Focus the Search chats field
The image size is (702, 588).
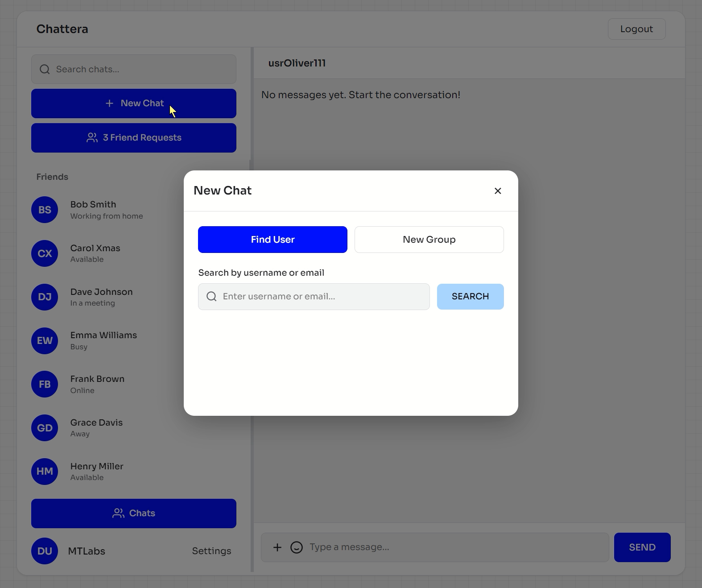(134, 69)
